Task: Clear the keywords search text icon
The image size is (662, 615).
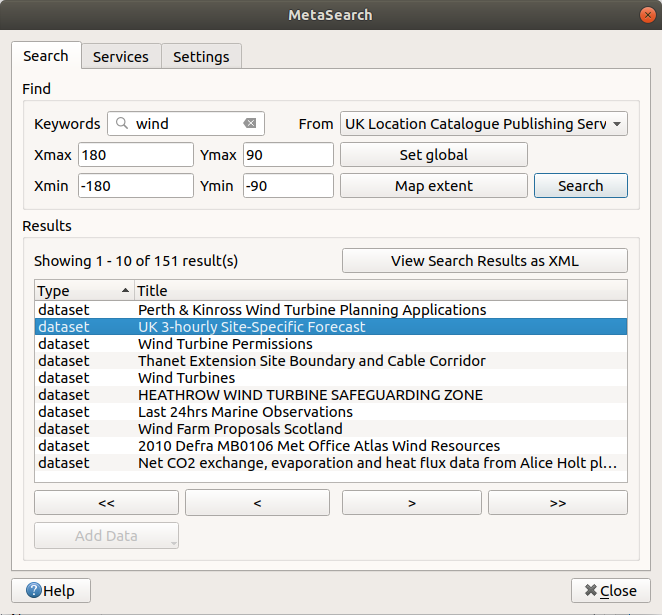Action: (249, 124)
